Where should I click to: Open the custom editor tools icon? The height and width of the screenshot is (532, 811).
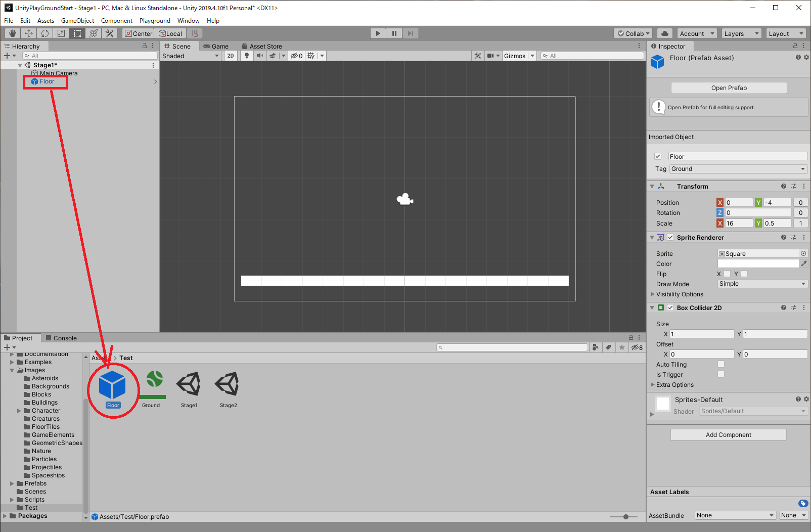pos(110,33)
